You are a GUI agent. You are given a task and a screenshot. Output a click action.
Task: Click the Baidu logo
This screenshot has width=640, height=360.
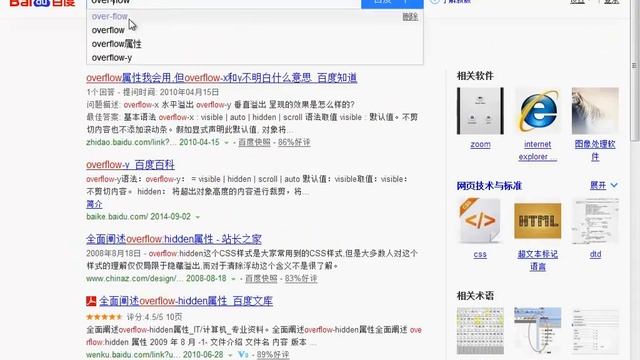[42, 3]
